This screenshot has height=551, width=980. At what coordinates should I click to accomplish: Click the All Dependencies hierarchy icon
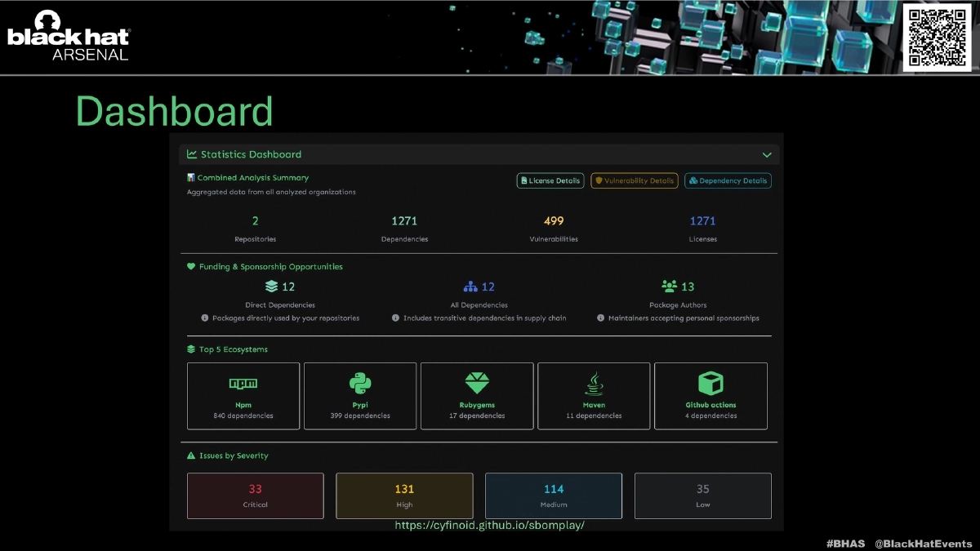(x=470, y=287)
